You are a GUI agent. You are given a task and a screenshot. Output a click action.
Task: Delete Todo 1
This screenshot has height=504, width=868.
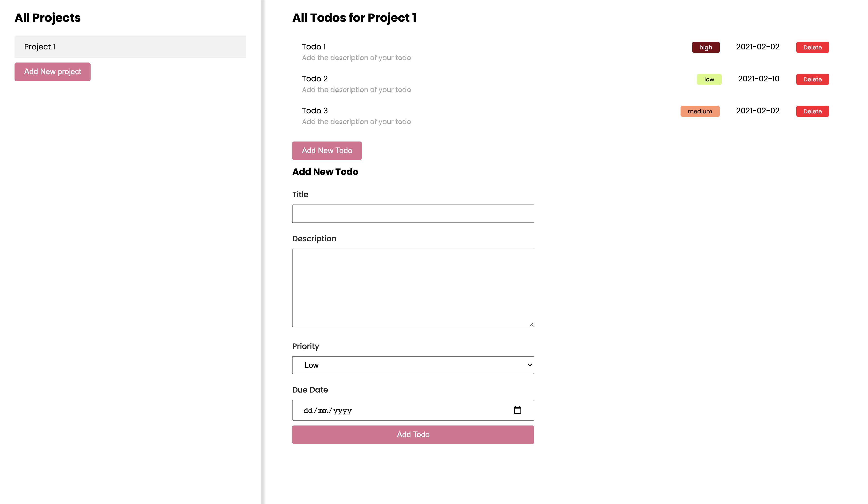tap(812, 47)
